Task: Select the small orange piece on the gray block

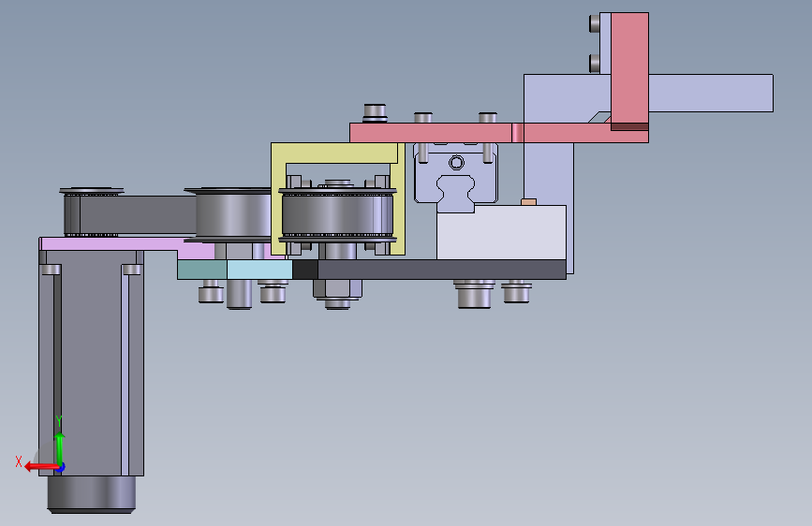Action: (x=528, y=202)
